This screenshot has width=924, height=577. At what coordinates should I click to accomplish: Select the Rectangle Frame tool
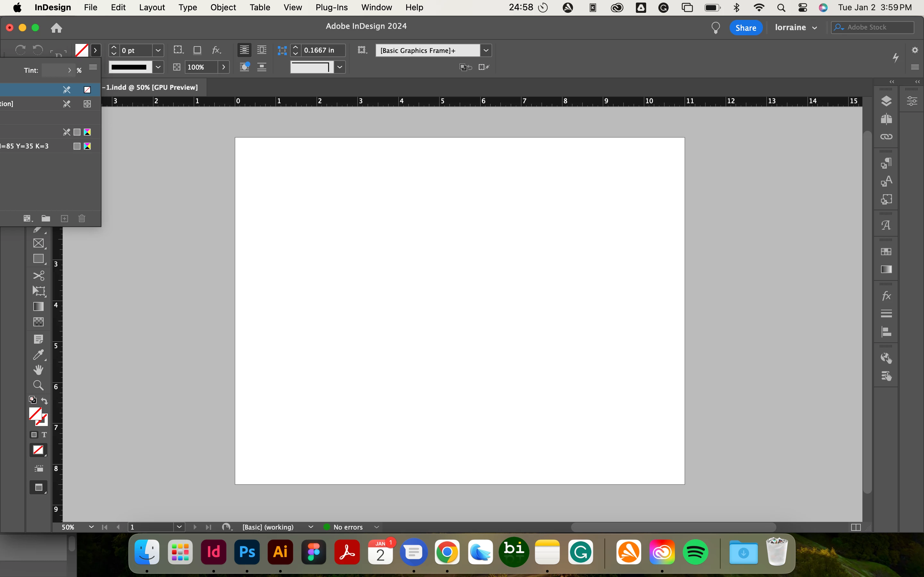[38, 243]
